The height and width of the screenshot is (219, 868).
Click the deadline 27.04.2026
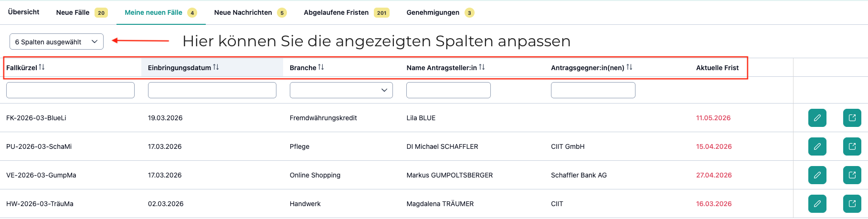[714, 175]
